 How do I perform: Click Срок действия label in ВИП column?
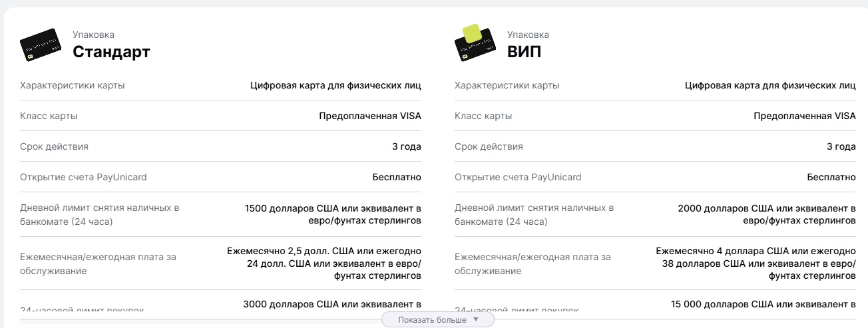(x=489, y=146)
